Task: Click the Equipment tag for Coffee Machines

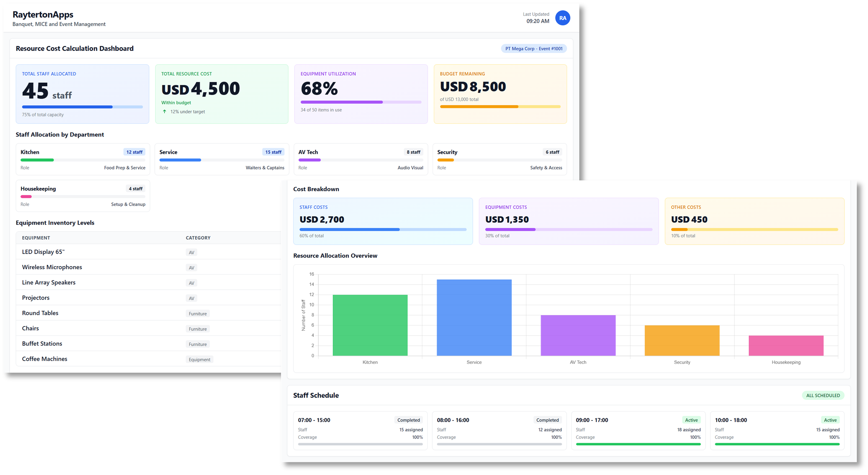Action: 199,360
